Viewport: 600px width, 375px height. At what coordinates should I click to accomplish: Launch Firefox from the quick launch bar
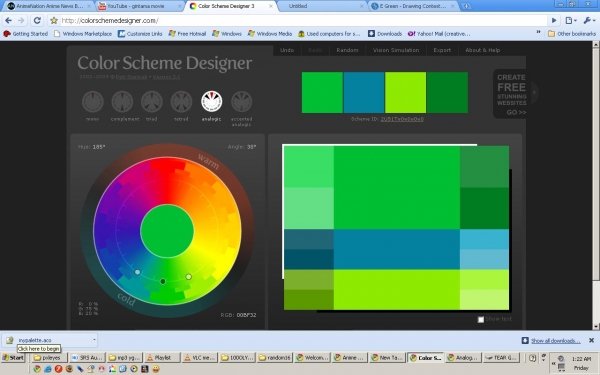point(69,369)
